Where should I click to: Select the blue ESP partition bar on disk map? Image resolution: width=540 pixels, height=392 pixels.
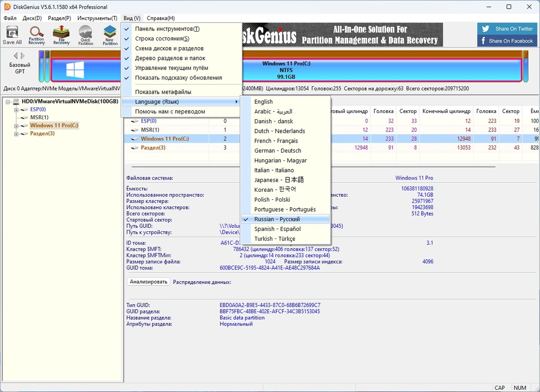[x=41, y=67]
